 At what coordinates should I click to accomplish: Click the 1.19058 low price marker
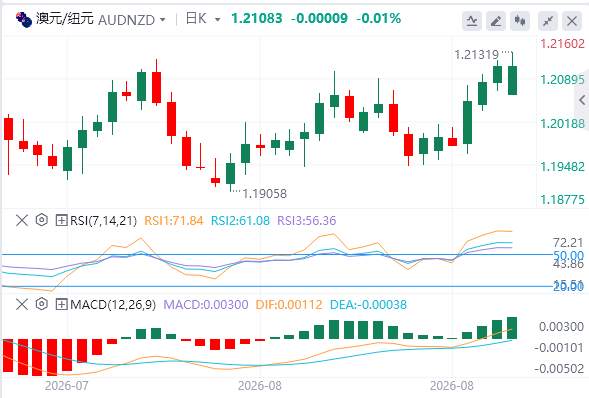(264, 194)
